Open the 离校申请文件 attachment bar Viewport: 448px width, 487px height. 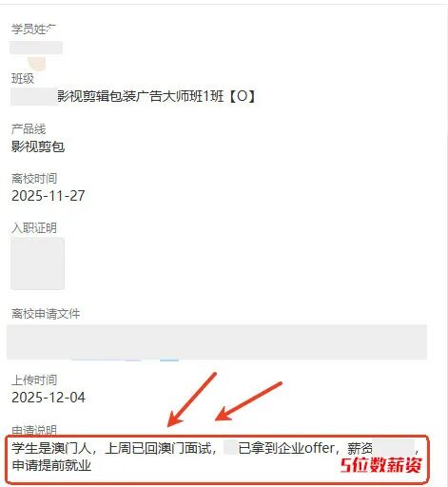click(217, 341)
